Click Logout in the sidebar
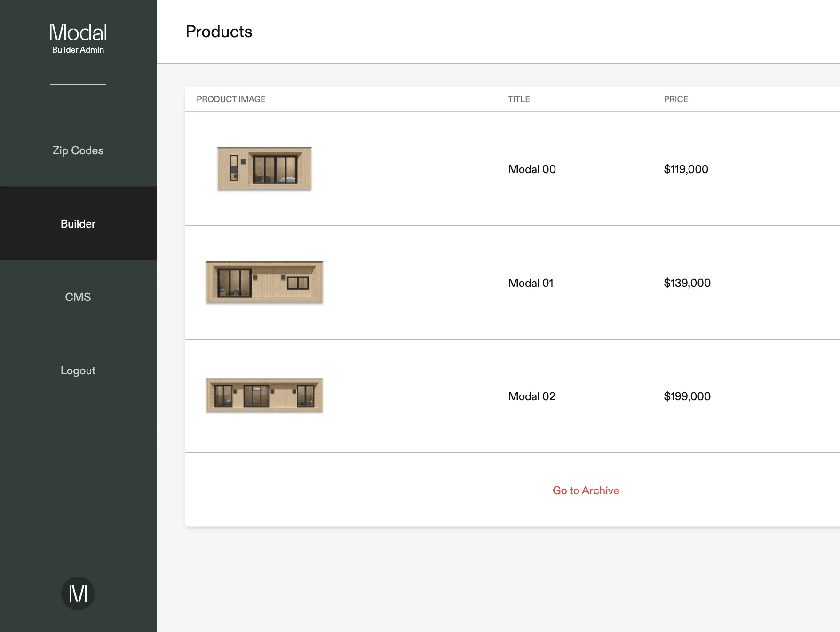 point(78,371)
